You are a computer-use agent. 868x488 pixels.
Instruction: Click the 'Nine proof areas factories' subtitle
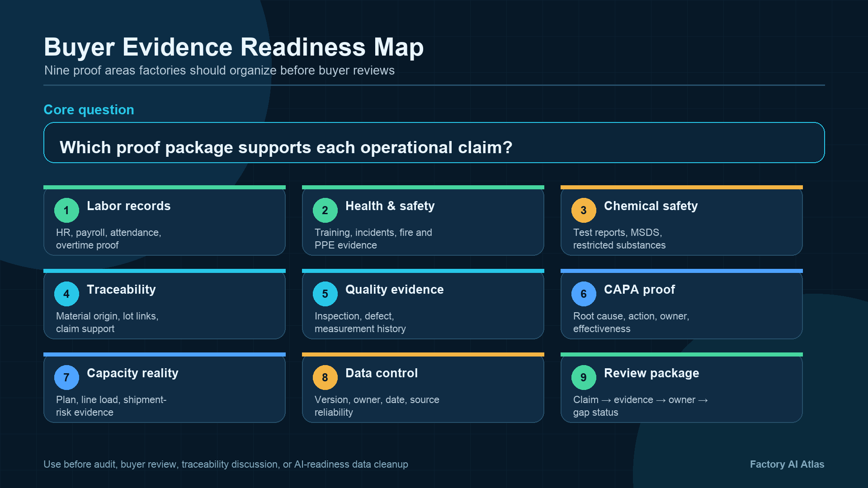219,70
